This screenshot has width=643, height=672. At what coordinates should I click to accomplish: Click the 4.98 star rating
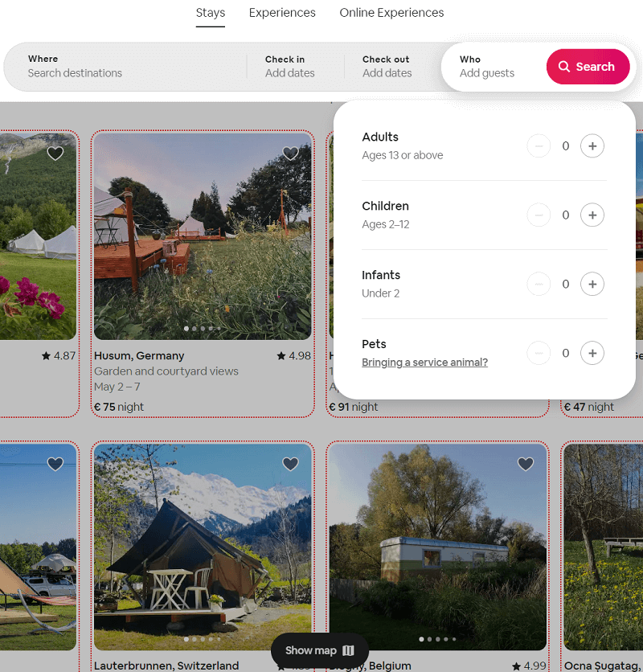click(293, 356)
